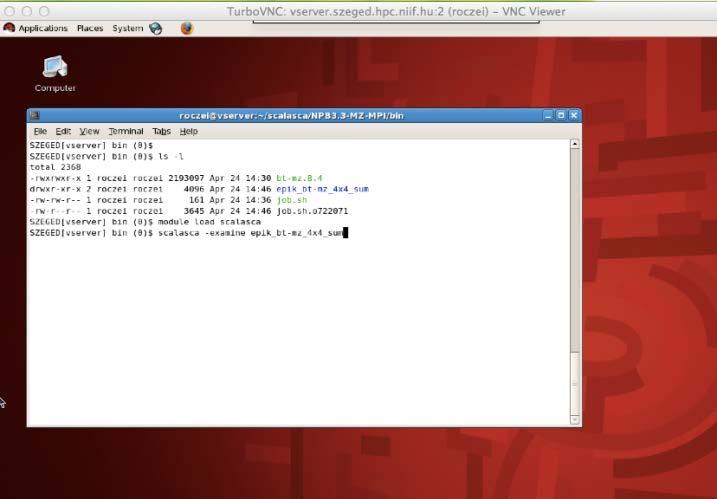Click the 2193097 file size value
The image size is (717, 499).
coord(186,178)
